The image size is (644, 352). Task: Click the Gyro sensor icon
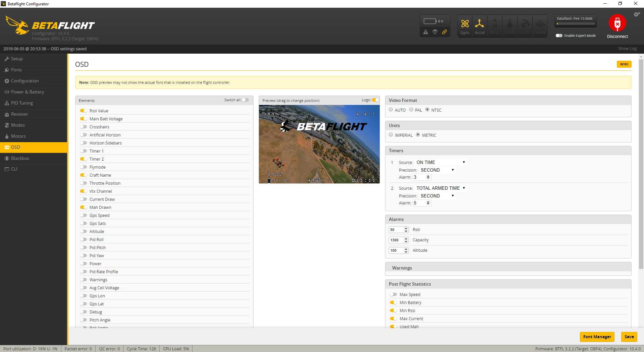pos(465,24)
